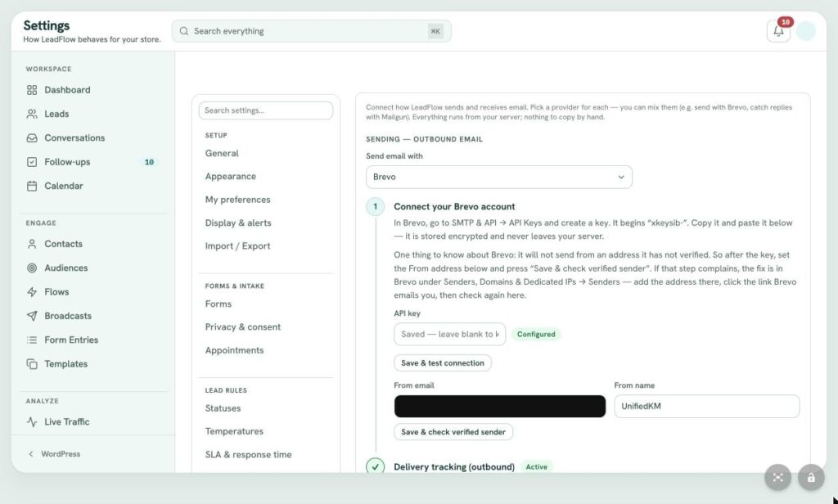Open General settings
This screenshot has height=504, width=838.
coord(222,153)
